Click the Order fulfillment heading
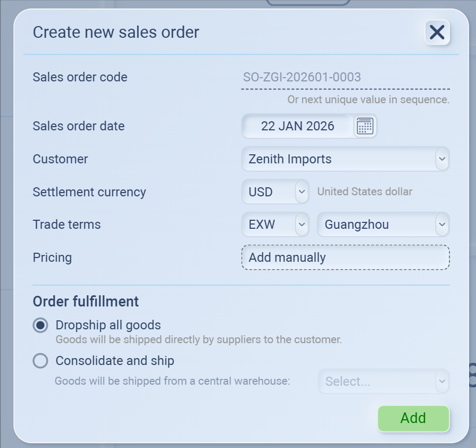Image resolution: width=476 pixels, height=448 pixels. coord(86,302)
